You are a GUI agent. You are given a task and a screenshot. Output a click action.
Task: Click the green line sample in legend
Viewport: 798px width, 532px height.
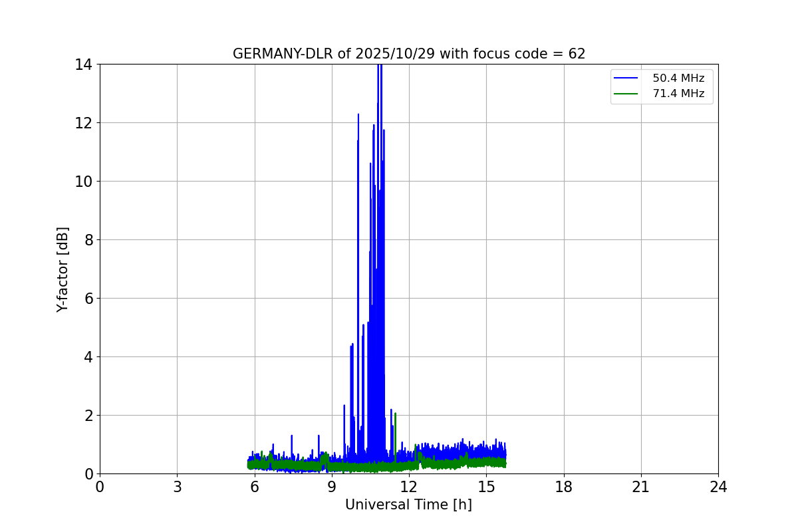(x=626, y=94)
